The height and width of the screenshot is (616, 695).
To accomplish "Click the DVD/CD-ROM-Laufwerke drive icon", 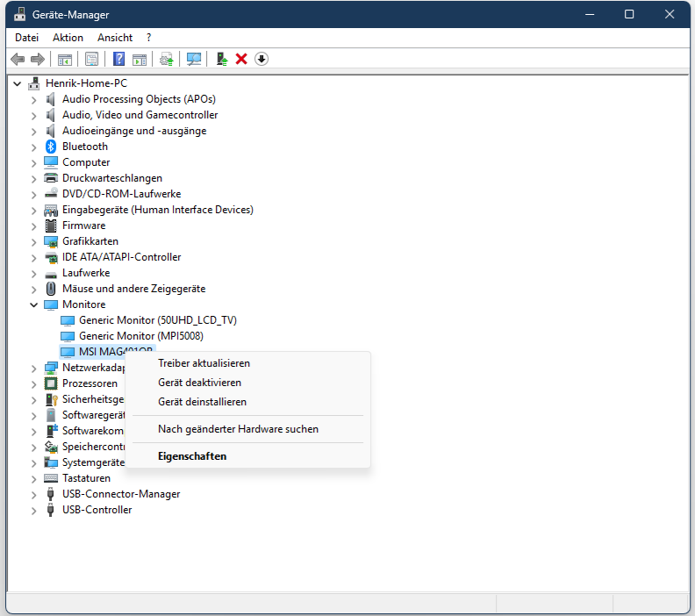I will point(51,194).
